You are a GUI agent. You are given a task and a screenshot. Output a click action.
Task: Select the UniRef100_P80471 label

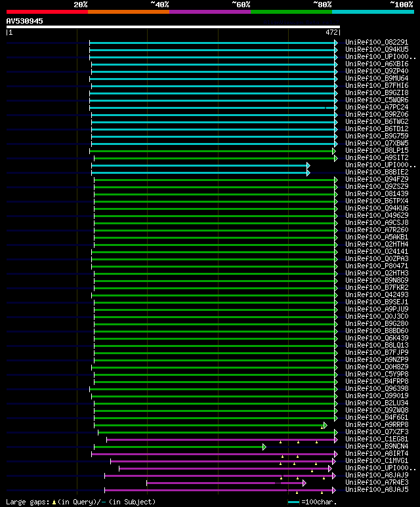coord(377,266)
